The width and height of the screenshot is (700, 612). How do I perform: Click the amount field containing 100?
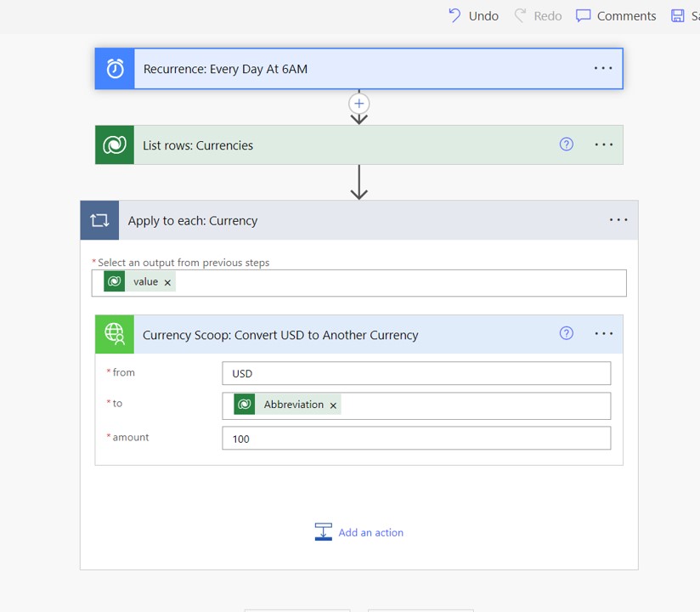pos(416,439)
